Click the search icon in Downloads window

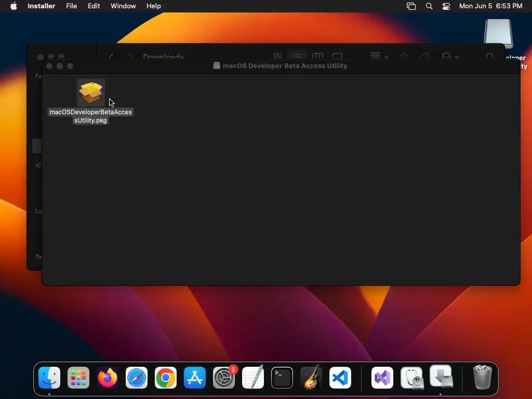489,56
